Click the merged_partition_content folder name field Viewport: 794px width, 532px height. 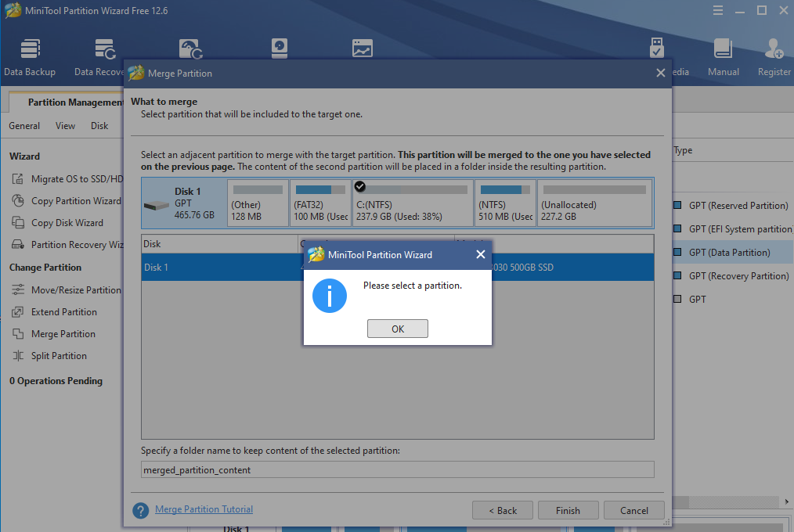coord(398,469)
